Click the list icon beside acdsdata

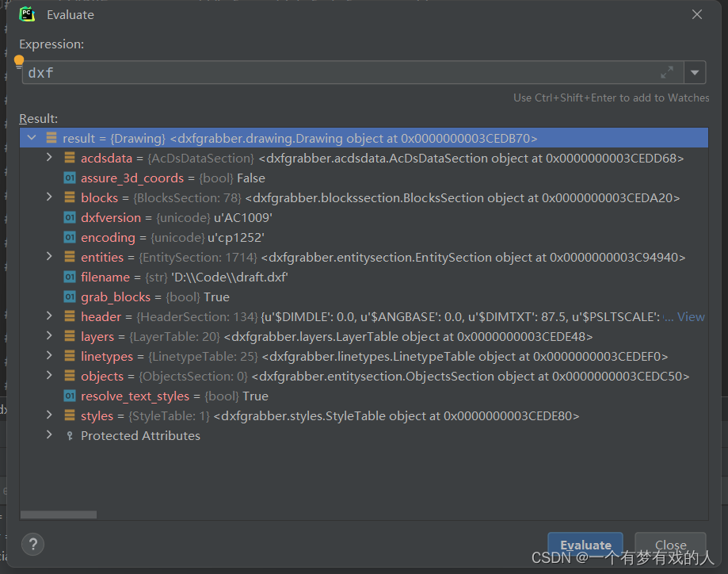[70, 158]
